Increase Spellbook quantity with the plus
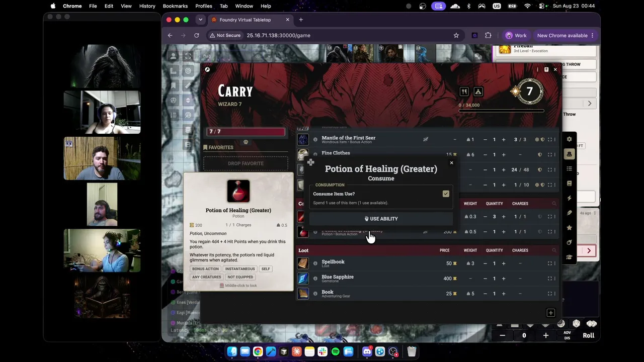 (504, 263)
